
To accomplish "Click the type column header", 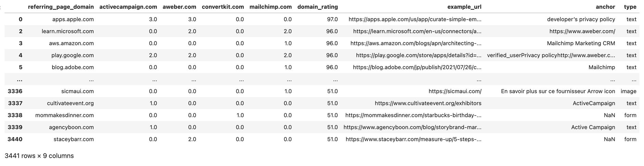I will coord(630,7).
